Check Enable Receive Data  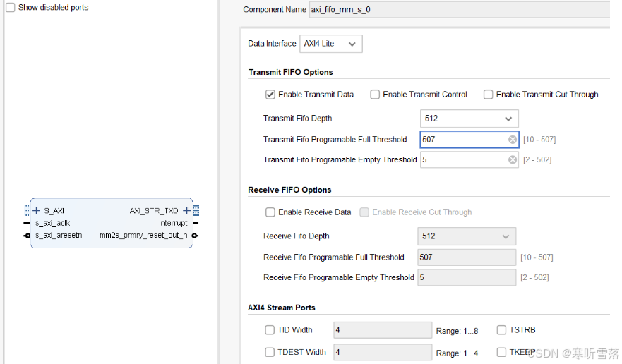pos(270,212)
